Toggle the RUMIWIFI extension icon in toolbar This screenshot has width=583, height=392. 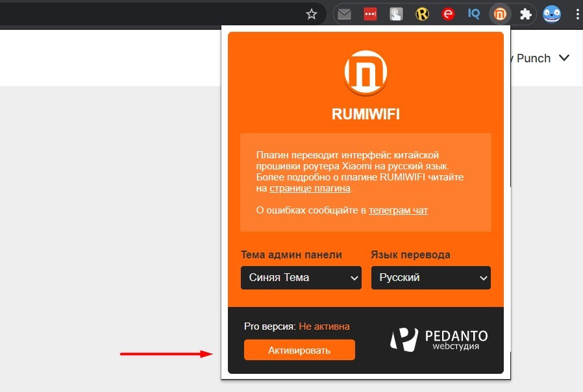click(500, 14)
